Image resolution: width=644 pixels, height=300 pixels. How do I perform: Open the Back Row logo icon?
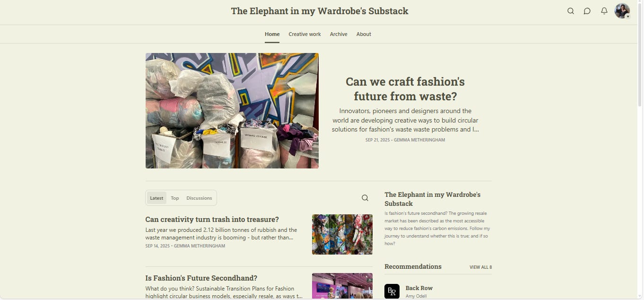pos(392,291)
